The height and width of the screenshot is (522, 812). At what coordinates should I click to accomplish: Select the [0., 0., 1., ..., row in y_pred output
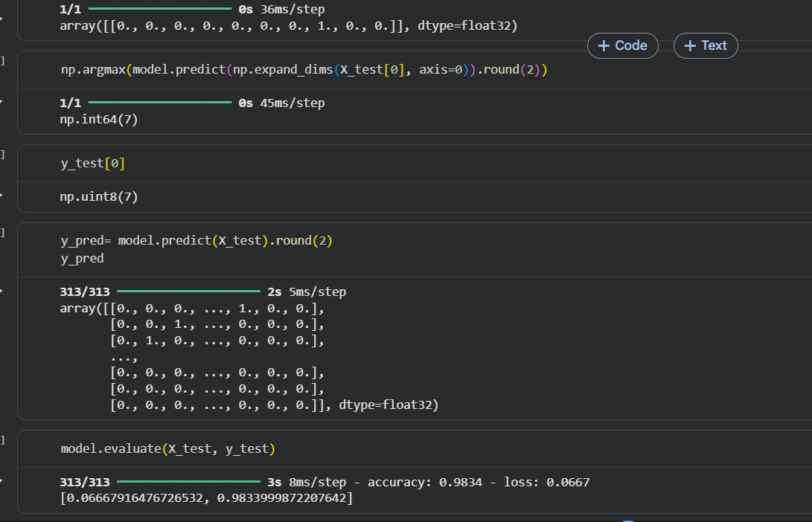tap(217, 324)
